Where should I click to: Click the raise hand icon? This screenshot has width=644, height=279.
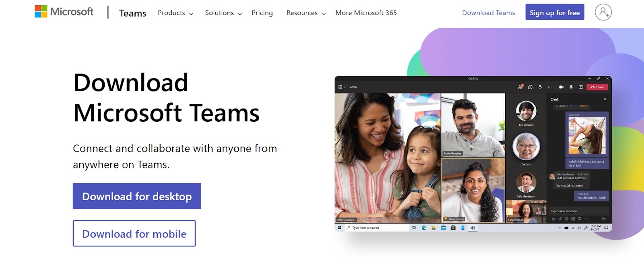coord(540,87)
